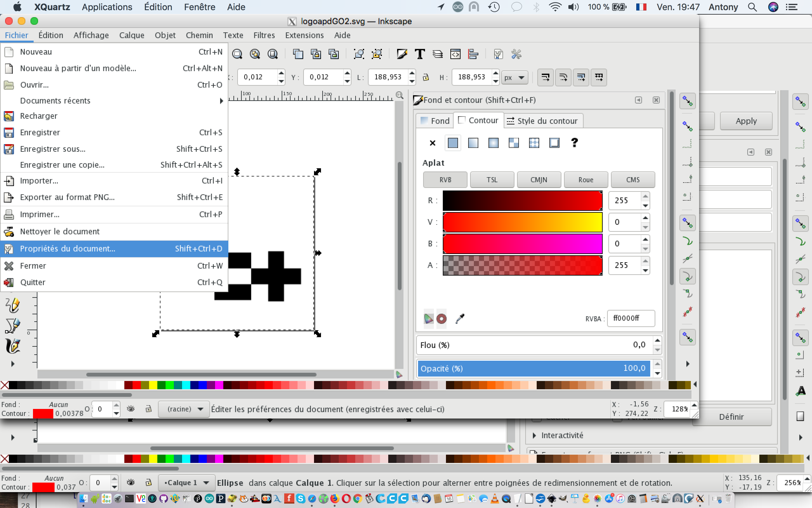Expand hidden toolbox tools arrow on left

point(13,364)
